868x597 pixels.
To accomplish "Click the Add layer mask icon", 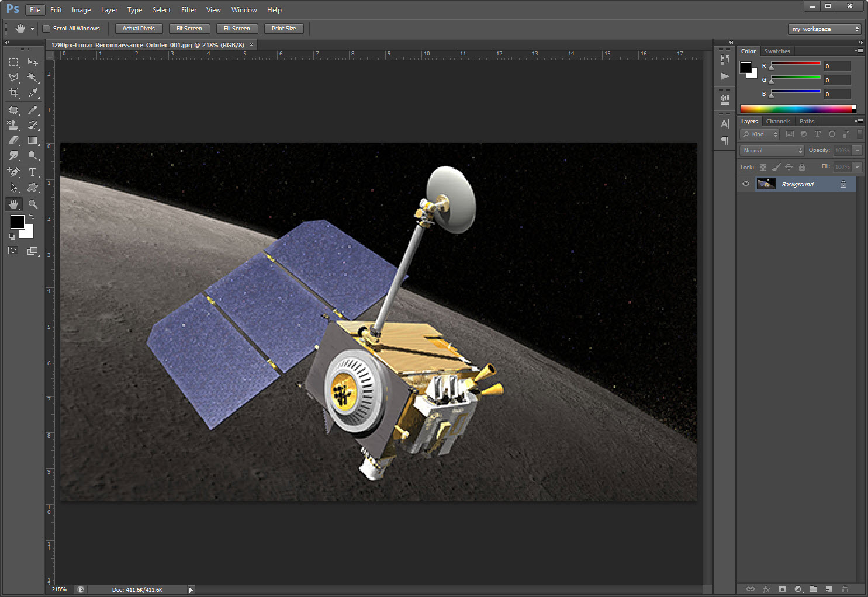I will coord(782,589).
